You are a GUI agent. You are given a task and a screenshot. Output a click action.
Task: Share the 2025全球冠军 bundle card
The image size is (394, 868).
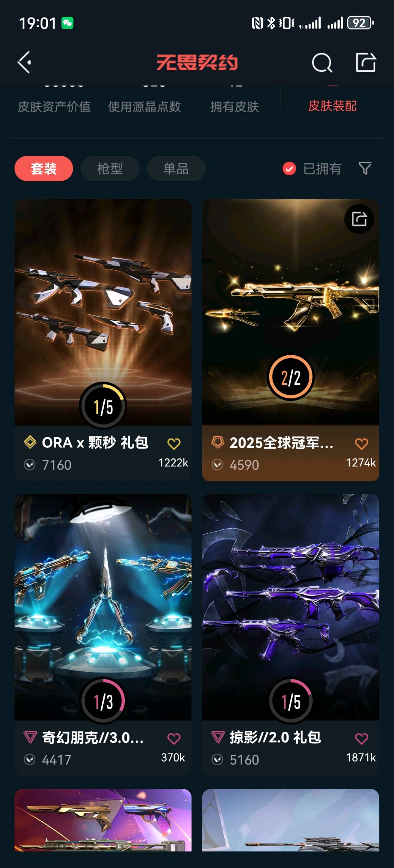point(359,219)
